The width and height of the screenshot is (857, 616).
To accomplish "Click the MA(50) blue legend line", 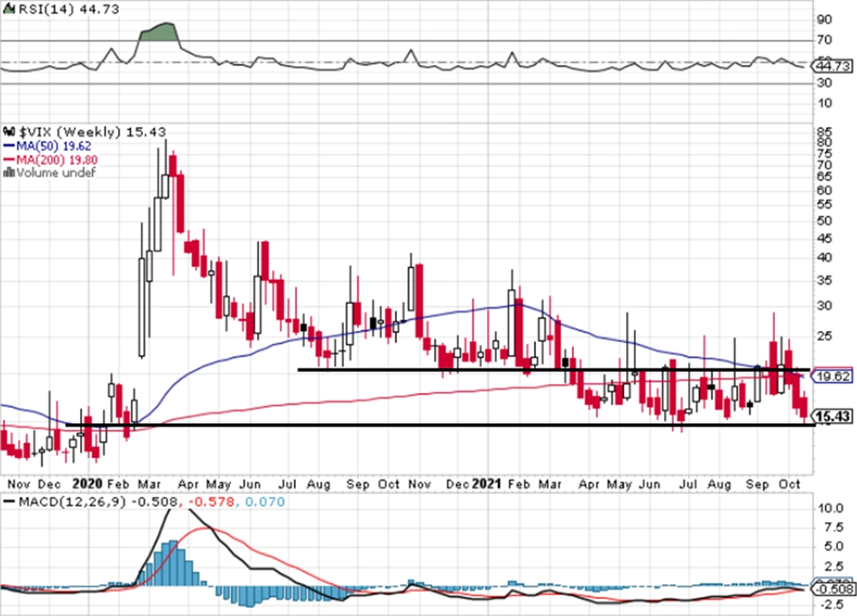I will point(9,146).
